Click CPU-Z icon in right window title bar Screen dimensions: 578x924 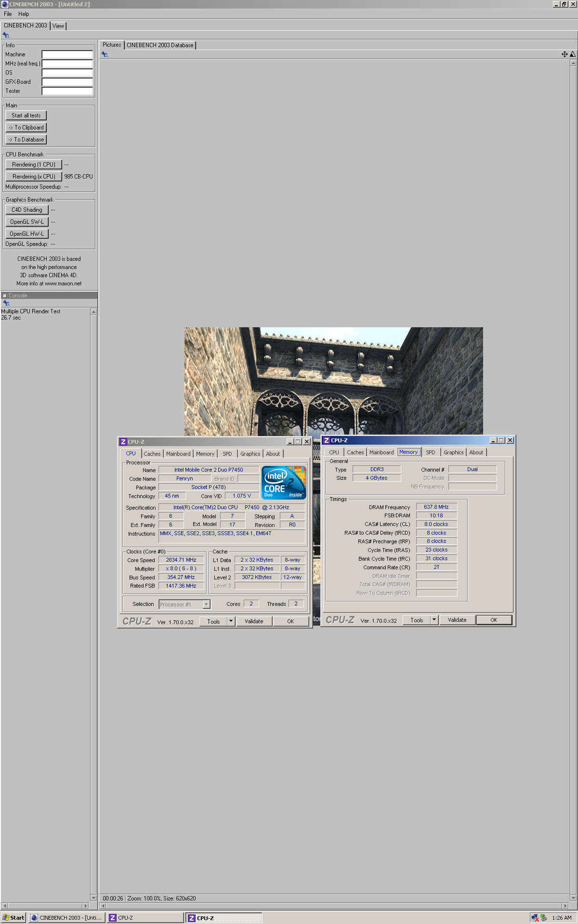[x=327, y=440]
